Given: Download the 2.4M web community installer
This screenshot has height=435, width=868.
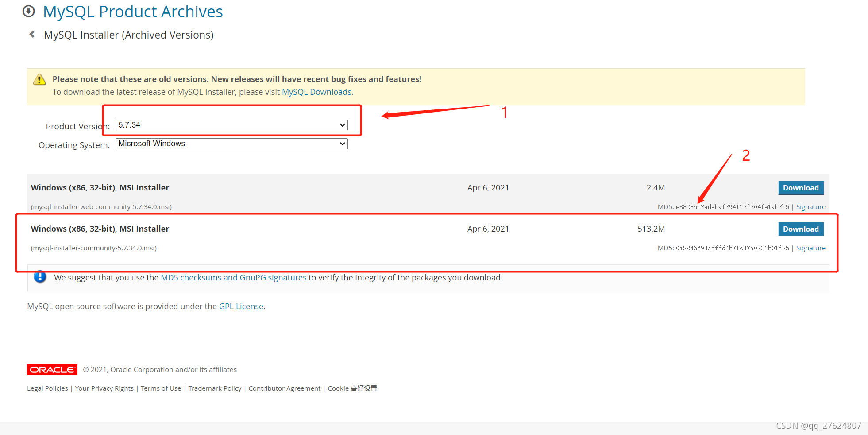Looking at the screenshot, I should [x=801, y=188].
